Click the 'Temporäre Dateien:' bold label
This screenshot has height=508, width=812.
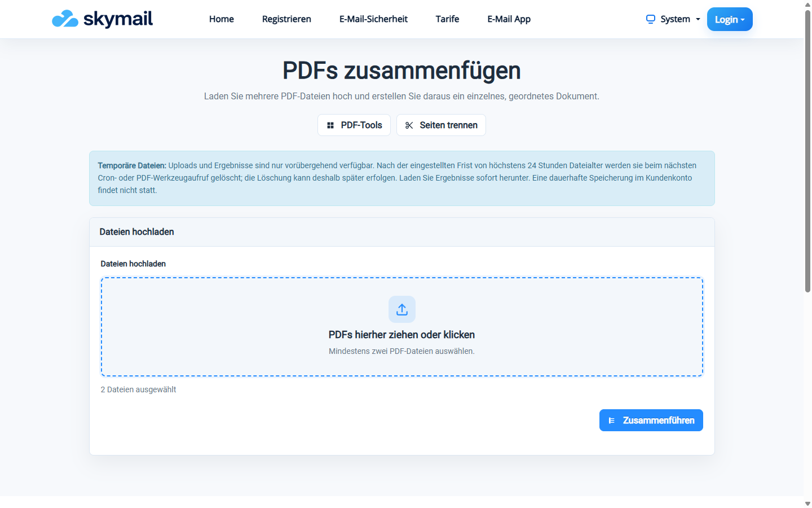tap(132, 165)
